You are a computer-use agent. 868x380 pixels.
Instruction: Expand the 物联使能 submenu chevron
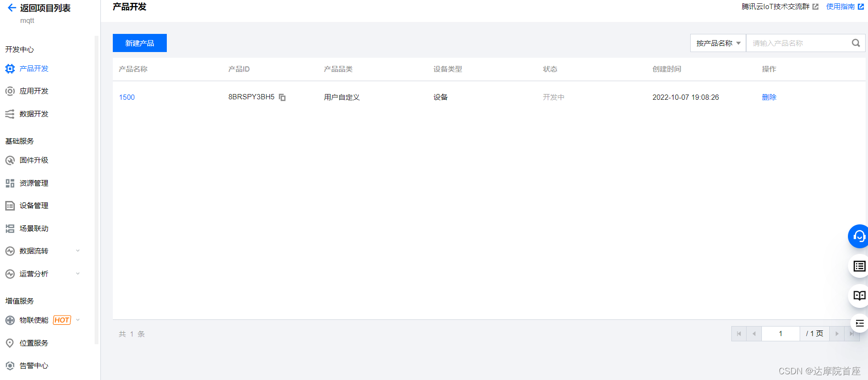tap(78, 320)
